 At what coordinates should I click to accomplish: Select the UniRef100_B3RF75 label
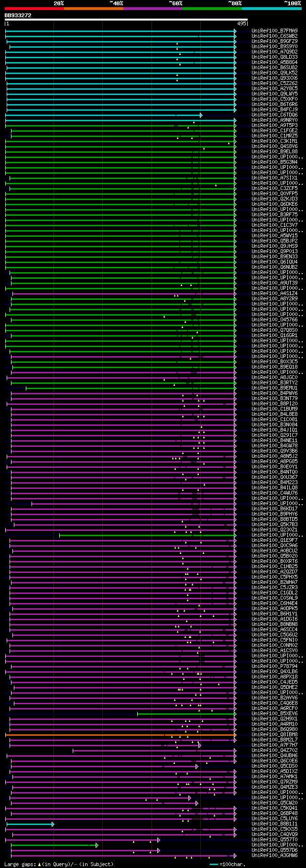tap(274, 214)
